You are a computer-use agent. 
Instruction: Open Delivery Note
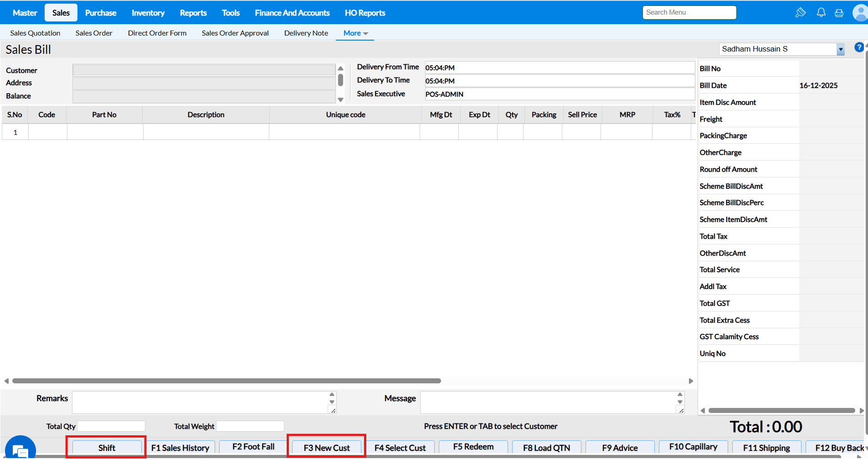coord(306,33)
